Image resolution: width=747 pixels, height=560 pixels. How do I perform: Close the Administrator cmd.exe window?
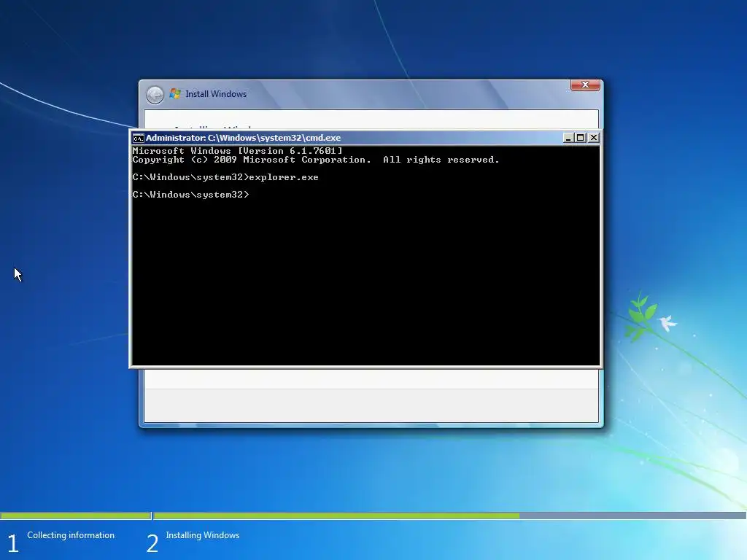594,138
